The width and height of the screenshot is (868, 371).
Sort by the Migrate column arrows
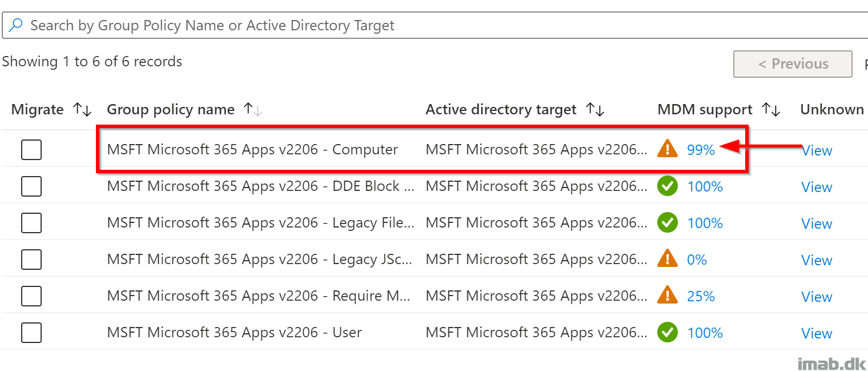[83, 110]
